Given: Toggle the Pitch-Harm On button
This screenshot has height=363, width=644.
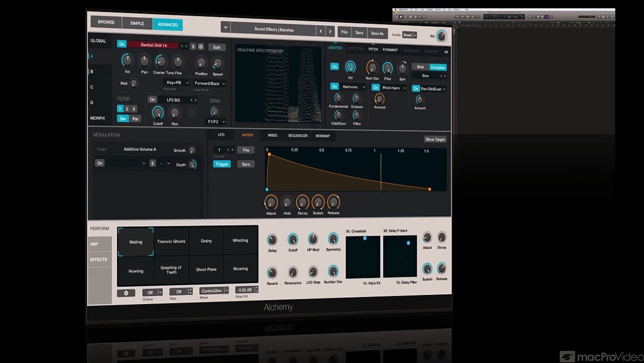Looking at the screenshot, I should point(375,87).
